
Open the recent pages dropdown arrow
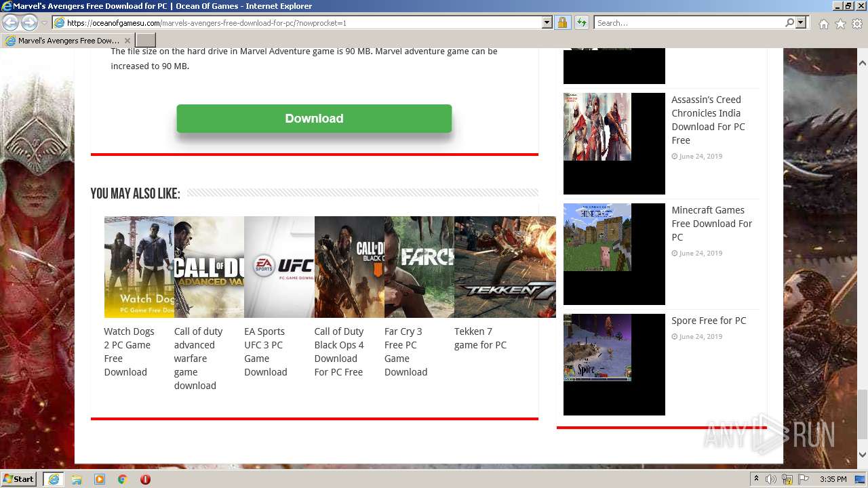[x=44, y=23]
